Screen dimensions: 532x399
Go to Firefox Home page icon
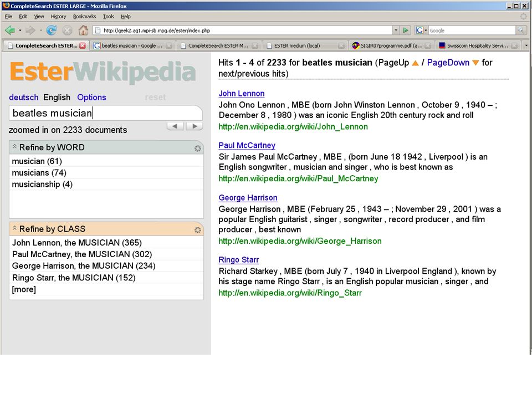tap(83, 30)
